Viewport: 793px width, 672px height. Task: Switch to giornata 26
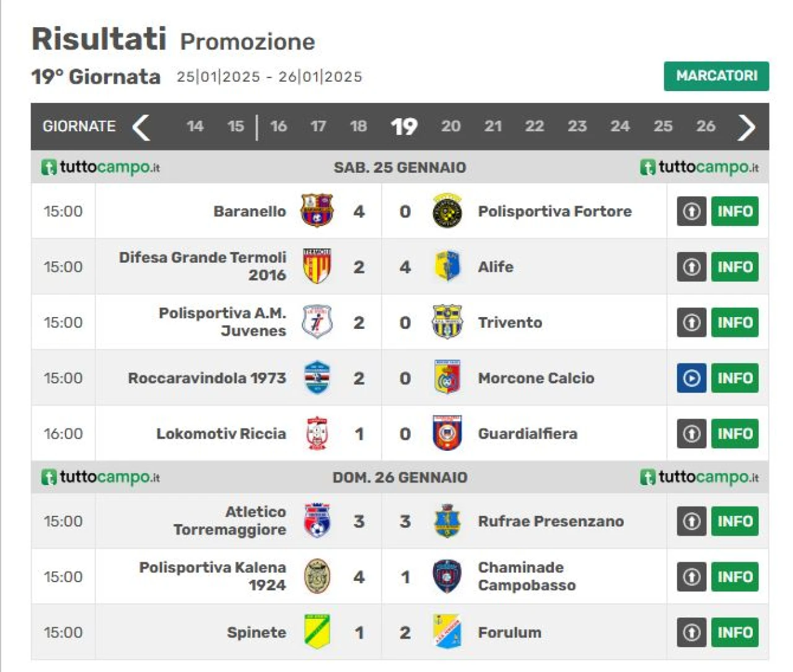pyautogui.click(x=705, y=126)
